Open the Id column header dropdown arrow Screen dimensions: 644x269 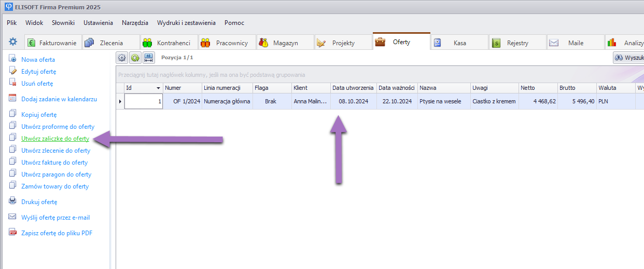(x=158, y=88)
